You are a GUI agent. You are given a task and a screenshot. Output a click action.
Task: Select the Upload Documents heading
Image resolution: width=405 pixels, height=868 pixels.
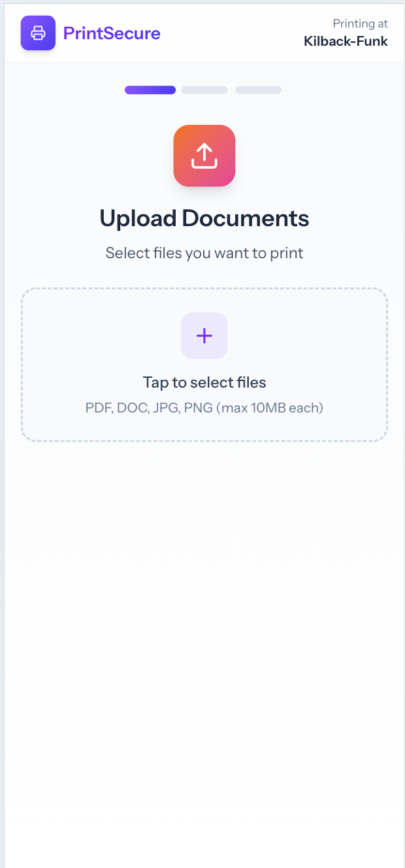pos(204,218)
